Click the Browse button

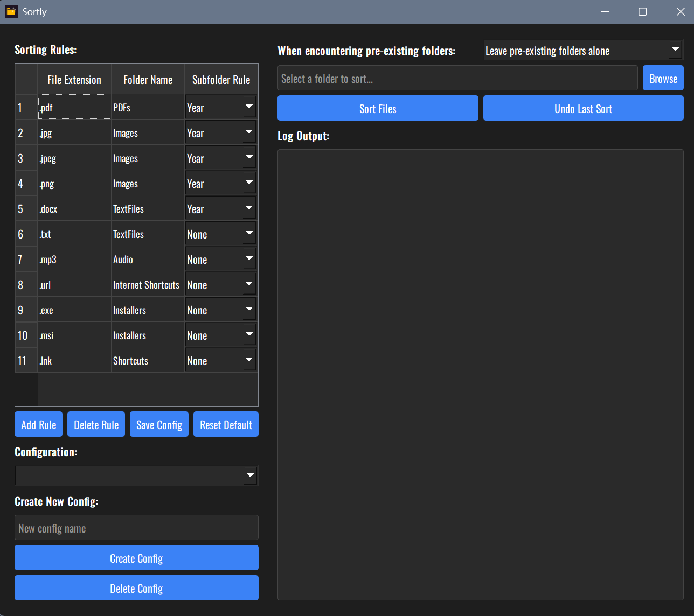663,79
